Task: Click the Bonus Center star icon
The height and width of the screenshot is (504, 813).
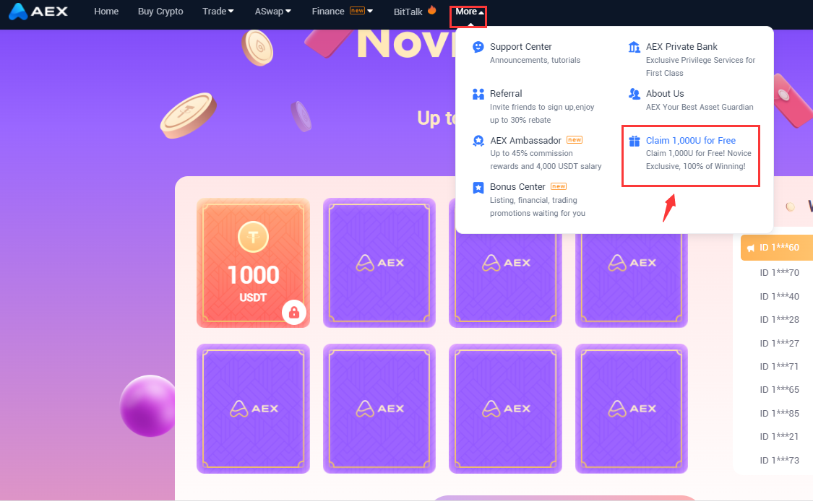Action: (478, 188)
